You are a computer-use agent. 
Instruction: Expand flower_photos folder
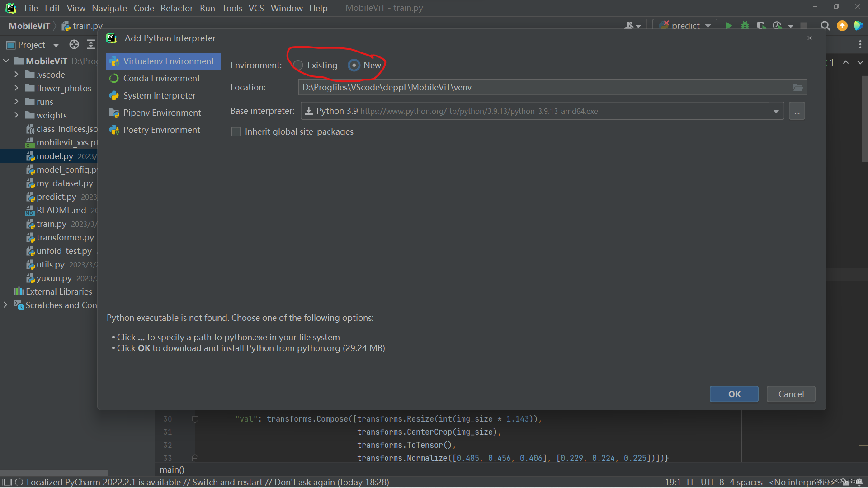coord(16,88)
